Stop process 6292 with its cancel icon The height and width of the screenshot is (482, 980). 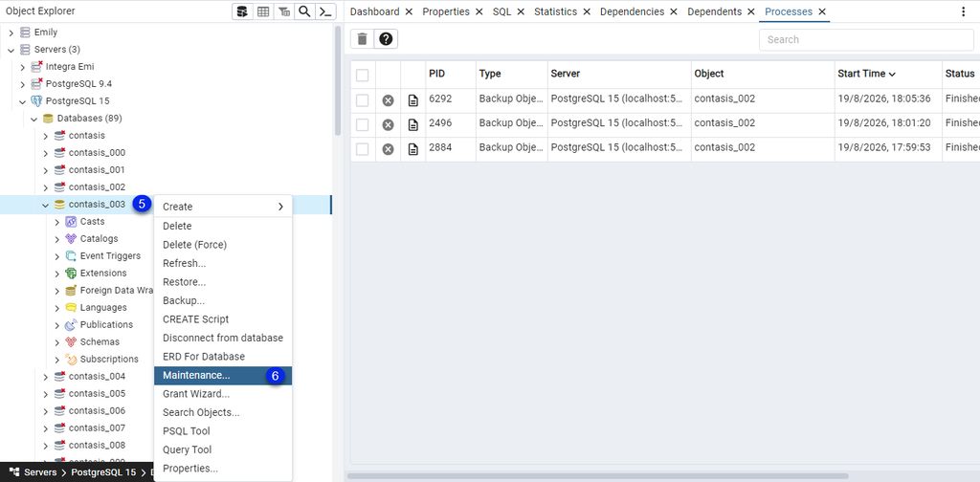click(x=389, y=100)
